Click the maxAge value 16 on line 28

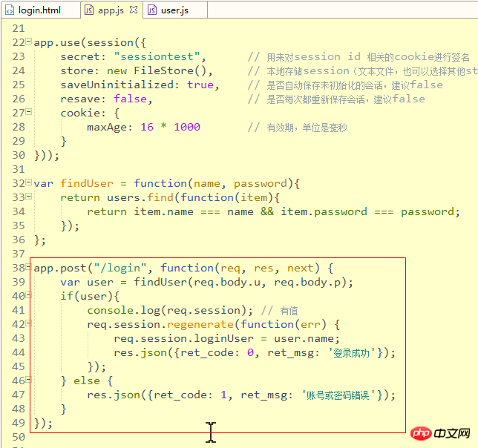147,127
